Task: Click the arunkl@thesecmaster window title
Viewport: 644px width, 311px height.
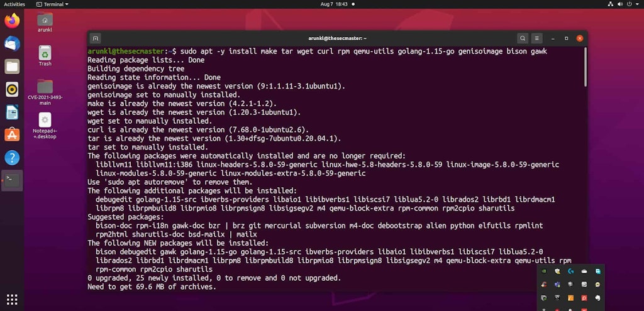Action: 337,38
